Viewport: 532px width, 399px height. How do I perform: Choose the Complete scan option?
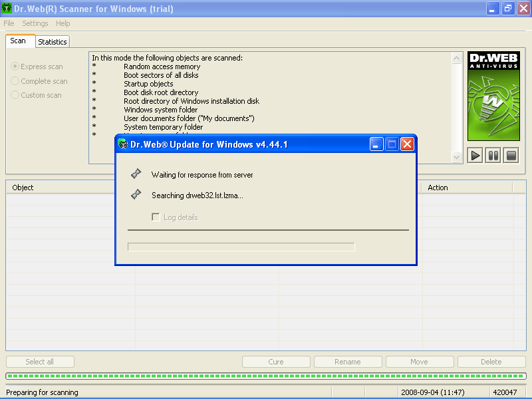[14, 80]
